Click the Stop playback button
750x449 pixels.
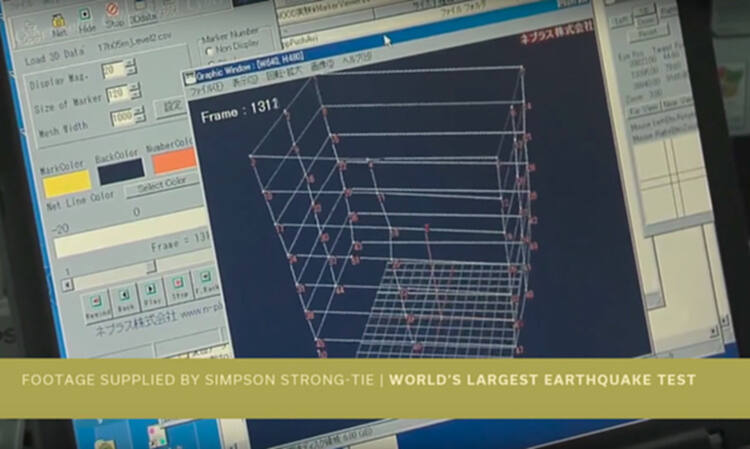178,287
